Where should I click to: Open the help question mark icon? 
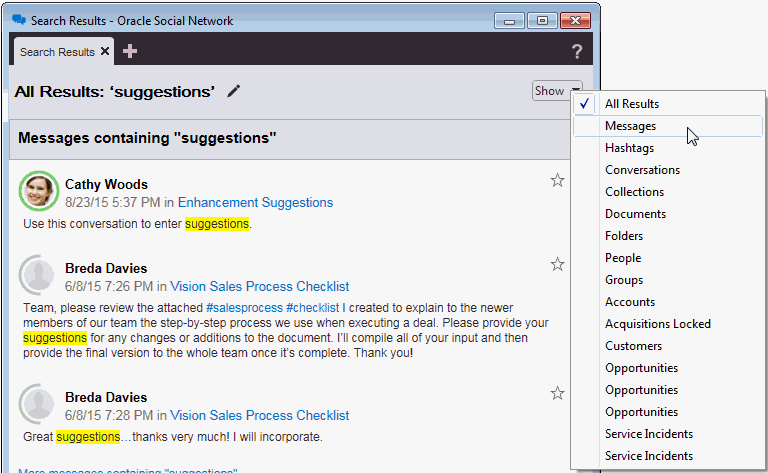[x=577, y=51]
